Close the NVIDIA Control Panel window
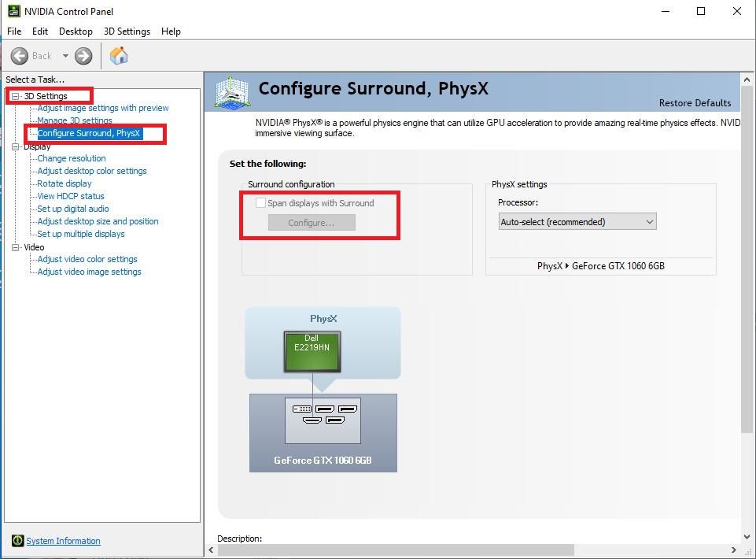 pyautogui.click(x=736, y=11)
